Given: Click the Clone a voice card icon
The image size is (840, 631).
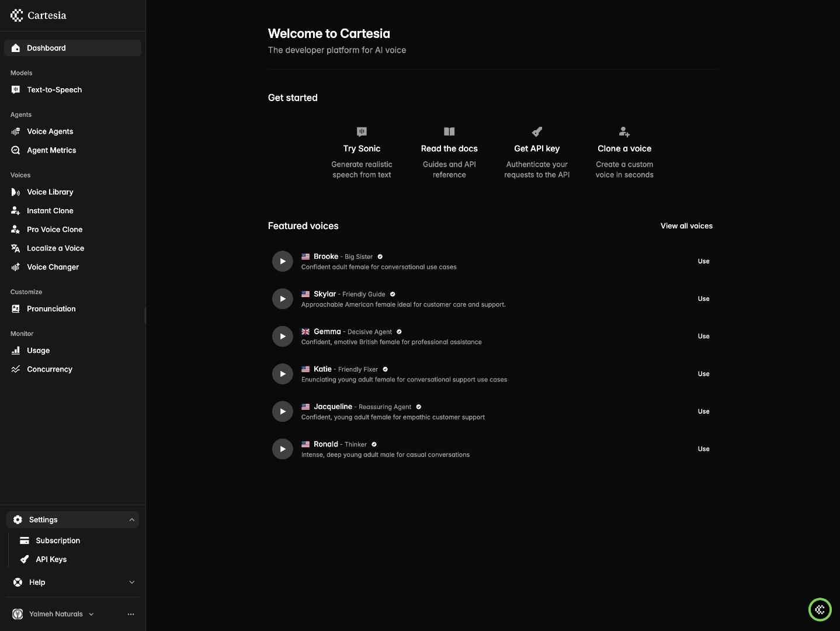Looking at the screenshot, I should tap(624, 131).
